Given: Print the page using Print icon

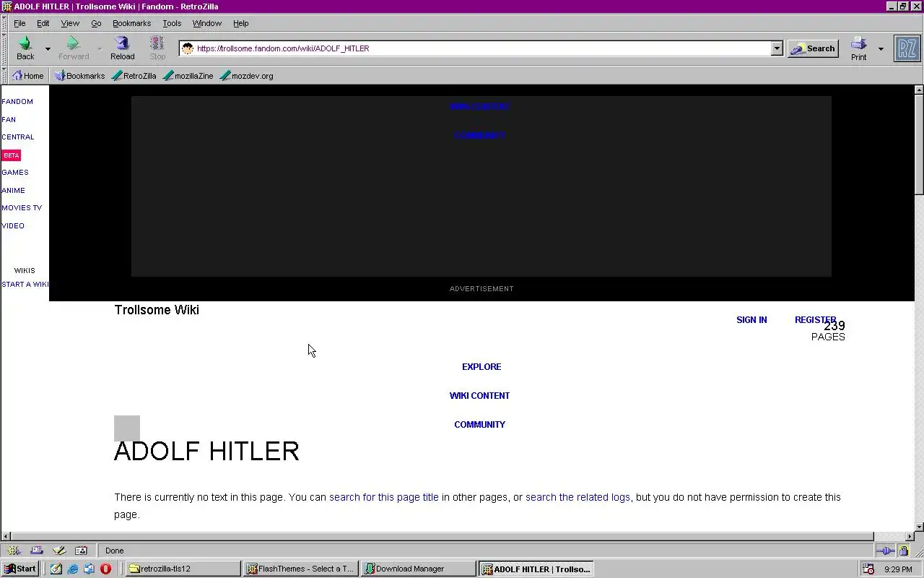Looking at the screenshot, I should pyautogui.click(x=858, y=48).
